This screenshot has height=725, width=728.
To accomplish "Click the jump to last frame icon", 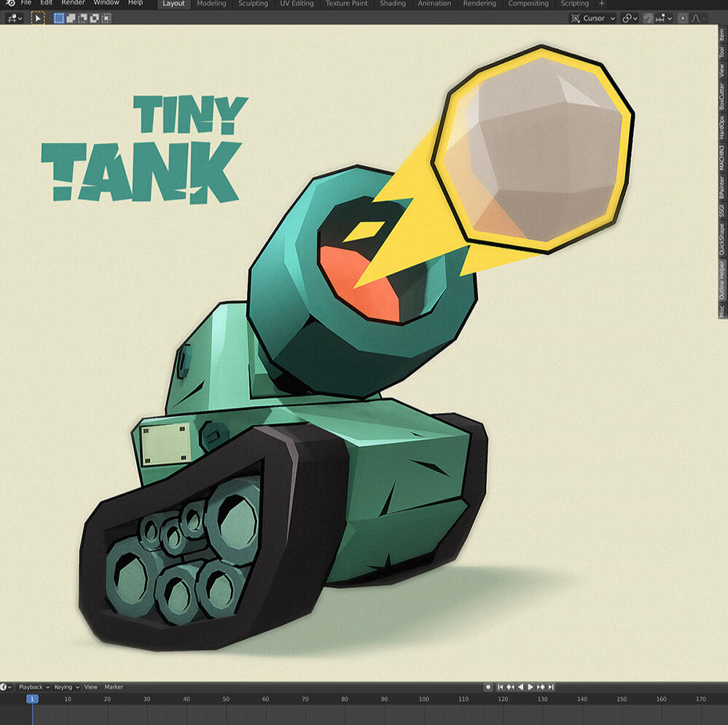I will point(551,687).
